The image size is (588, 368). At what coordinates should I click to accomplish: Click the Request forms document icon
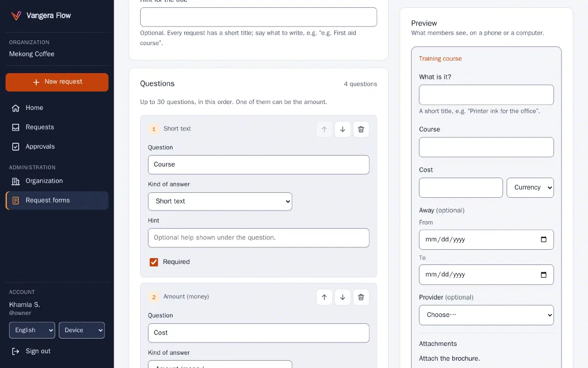click(16, 201)
